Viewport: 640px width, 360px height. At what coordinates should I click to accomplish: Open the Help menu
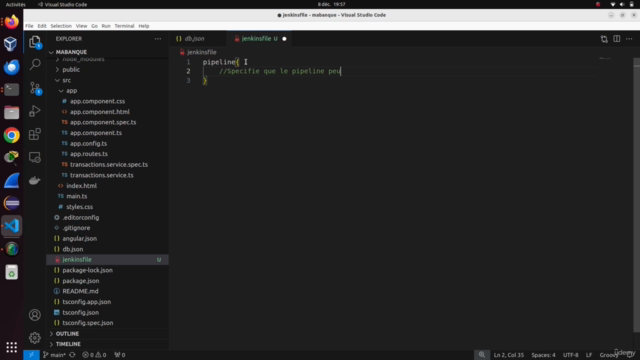pos(144,26)
